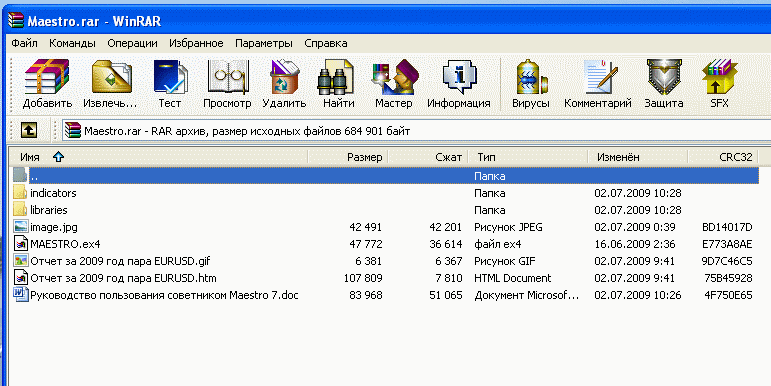Viewport: 771px width, 386px height.
Task: Launch the Мастер (Wizard) icon
Action: click(x=394, y=77)
